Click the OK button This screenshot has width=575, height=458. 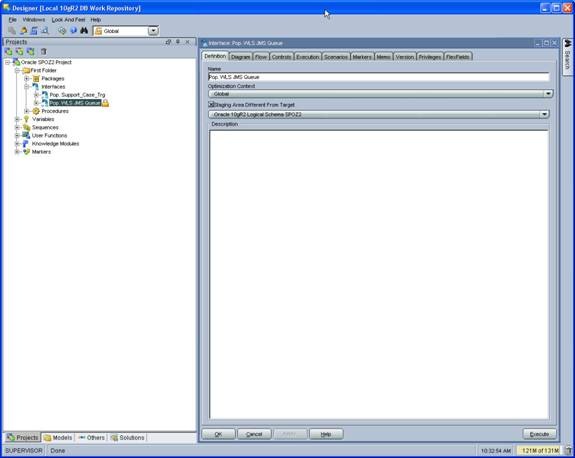tap(218, 434)
